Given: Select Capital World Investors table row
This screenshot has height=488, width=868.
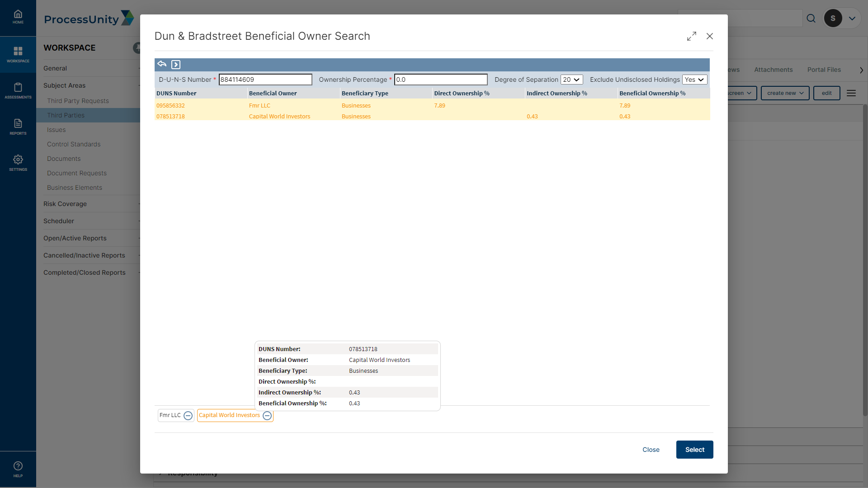Looking at the screenshot, I should click(x=279, y=116).
